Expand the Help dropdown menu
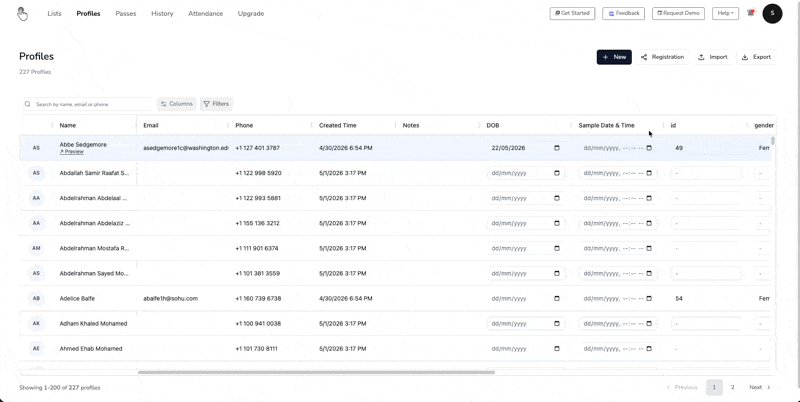800x402 pixels. click(x=725, y=13)
